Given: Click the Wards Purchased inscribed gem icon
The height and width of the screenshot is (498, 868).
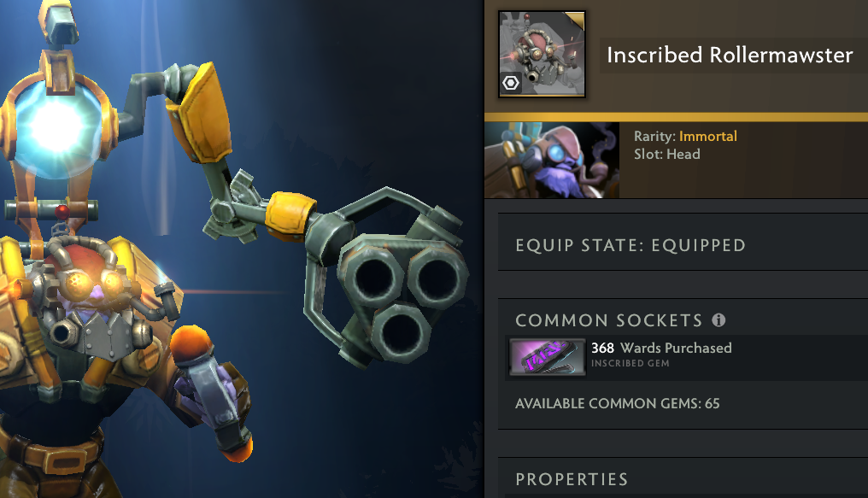Looking at the screenshot, I should (547, 357).
